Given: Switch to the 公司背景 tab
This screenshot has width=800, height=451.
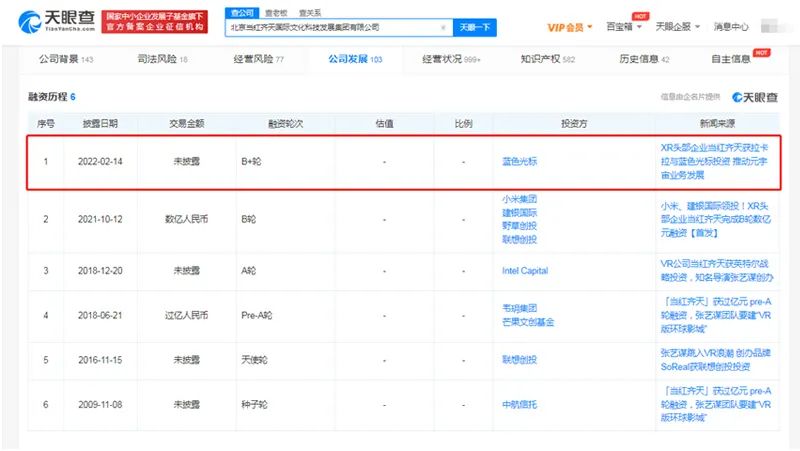Looking at the screenshot, I should coord(65,60).
